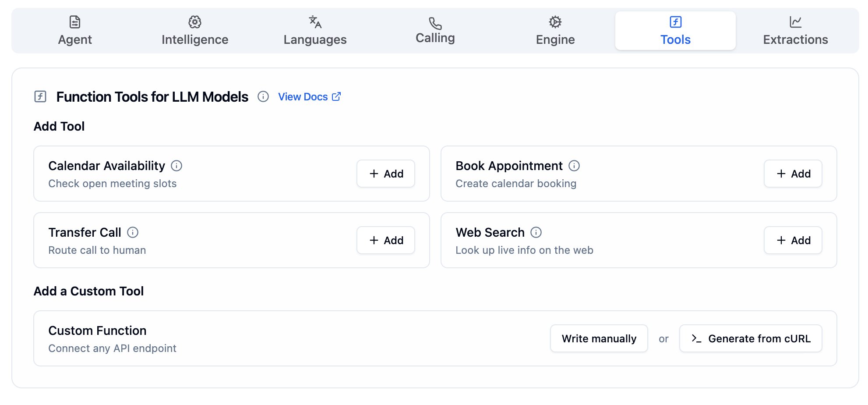Screen dimensions: 868x405
Task: Click the 'Add Tool' heading
Action: tap(59, 126)
